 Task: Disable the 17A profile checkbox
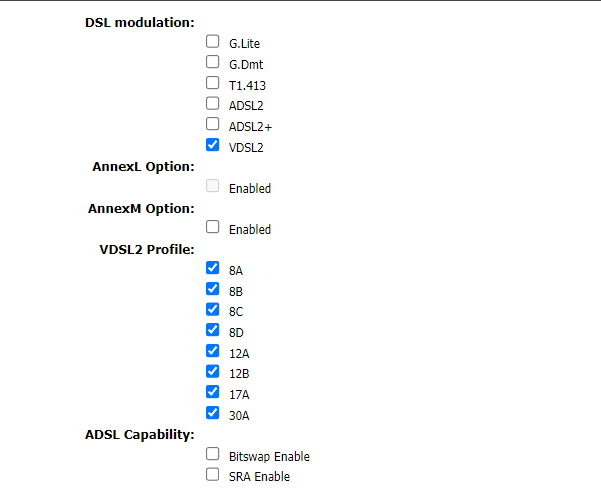(212, 392)
